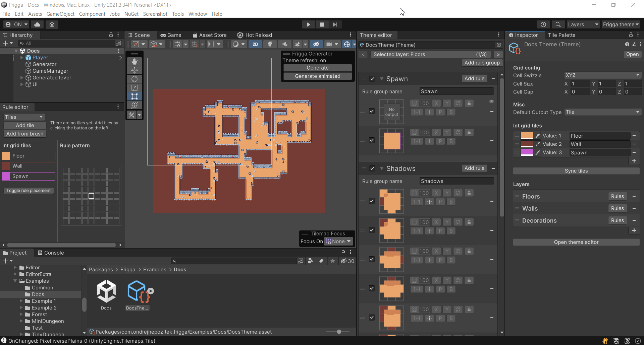Click the Spawn purple color swatch in Inspector
This screenshot has height=345, width=644.
[x=527, y=152]
